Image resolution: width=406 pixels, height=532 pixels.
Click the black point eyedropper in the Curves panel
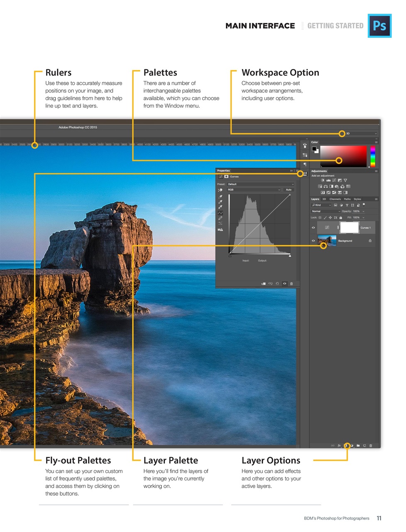[x=220, y=197]
